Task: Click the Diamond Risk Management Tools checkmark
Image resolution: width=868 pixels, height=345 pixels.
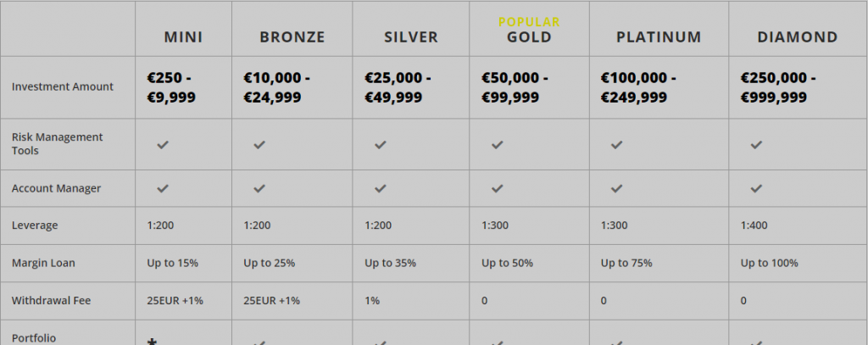Action: pos(756,145)
